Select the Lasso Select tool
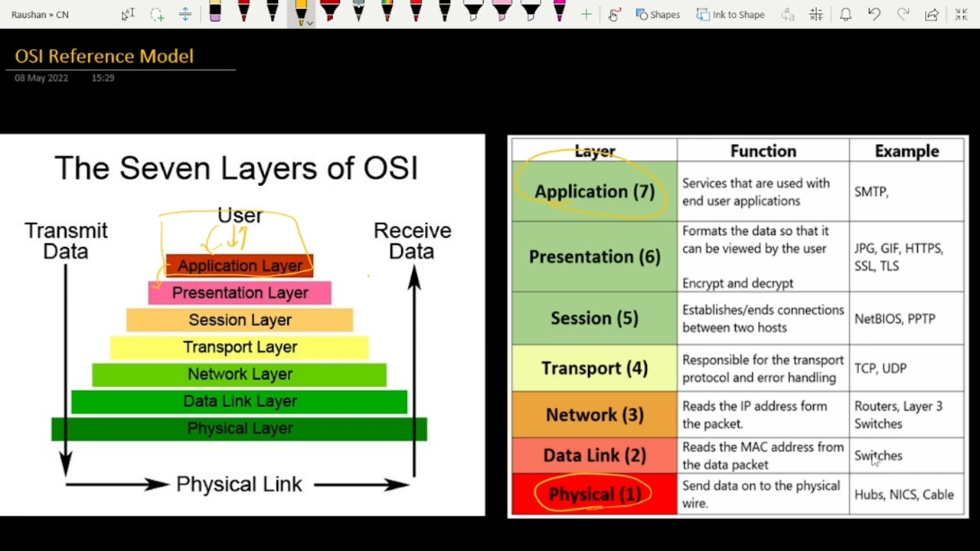 [x=157, y=15]
